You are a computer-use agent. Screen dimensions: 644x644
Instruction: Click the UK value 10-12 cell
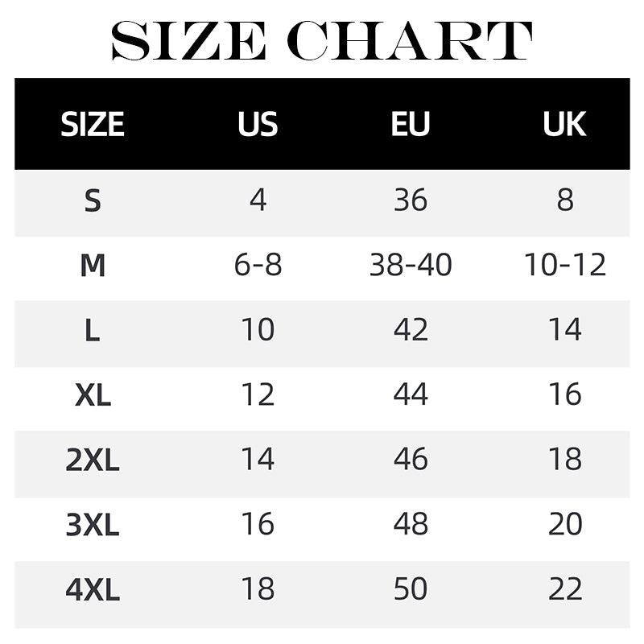point(564,265)
